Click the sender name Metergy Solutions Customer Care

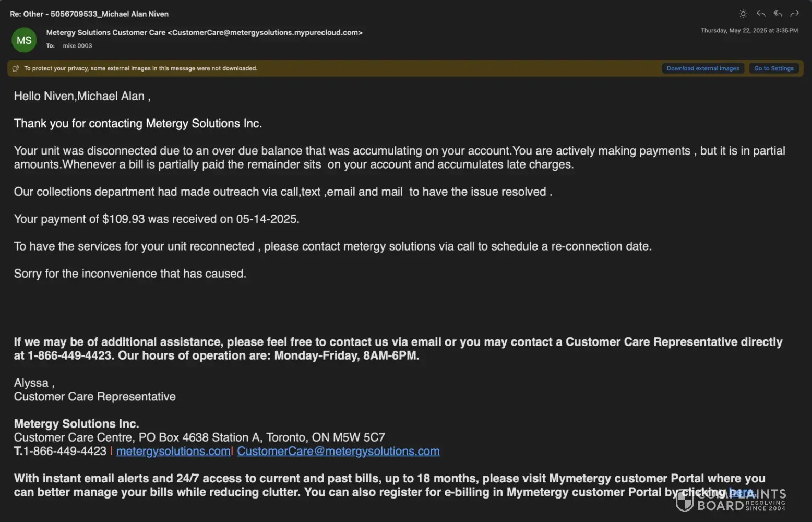coord(105,32)
